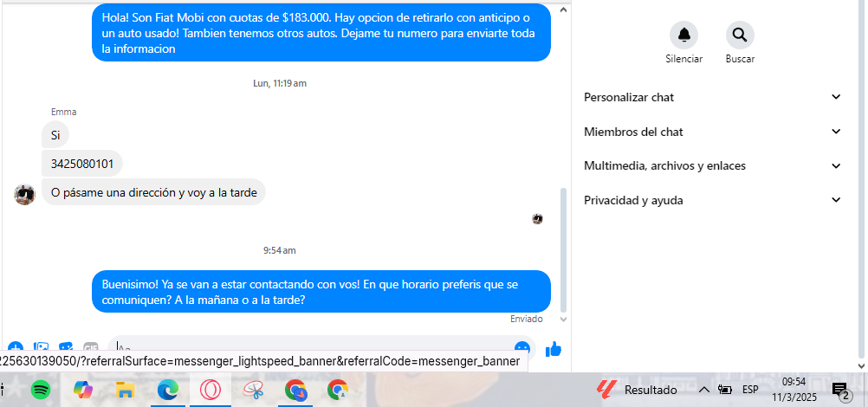Open Buscar search in the conversation

click(740, 36)
